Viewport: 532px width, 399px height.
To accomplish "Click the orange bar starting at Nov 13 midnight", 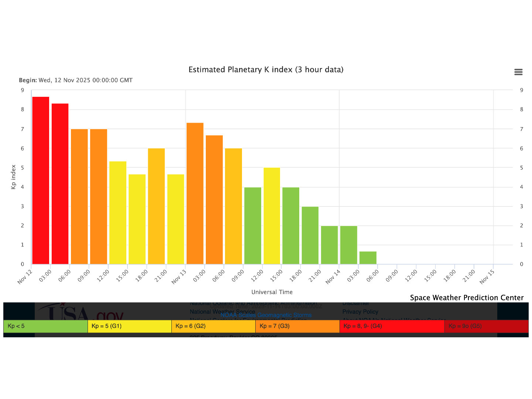I will click(x=195, y=193).
